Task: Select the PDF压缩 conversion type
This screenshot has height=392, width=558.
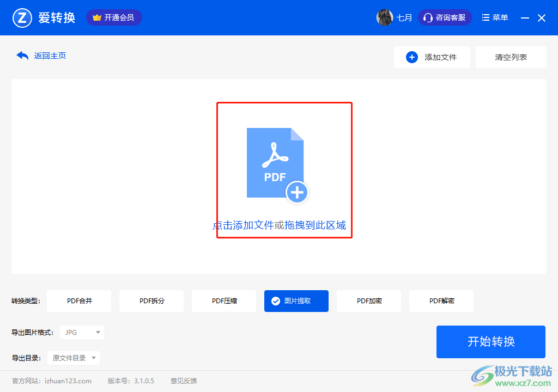Action: coord(224,301)
